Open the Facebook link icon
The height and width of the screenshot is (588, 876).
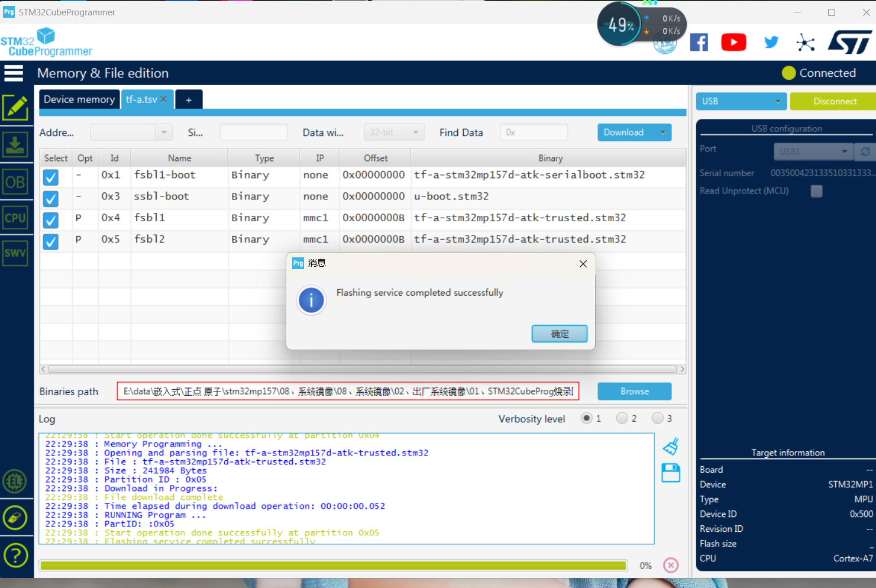coord(699,43)
